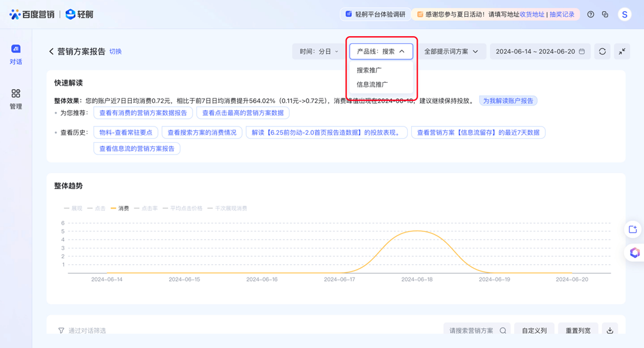The width and height of the screenshot is (644, 348).
Task: Expand the 时间: 分日 dropdown
Action: pos(318,51)
